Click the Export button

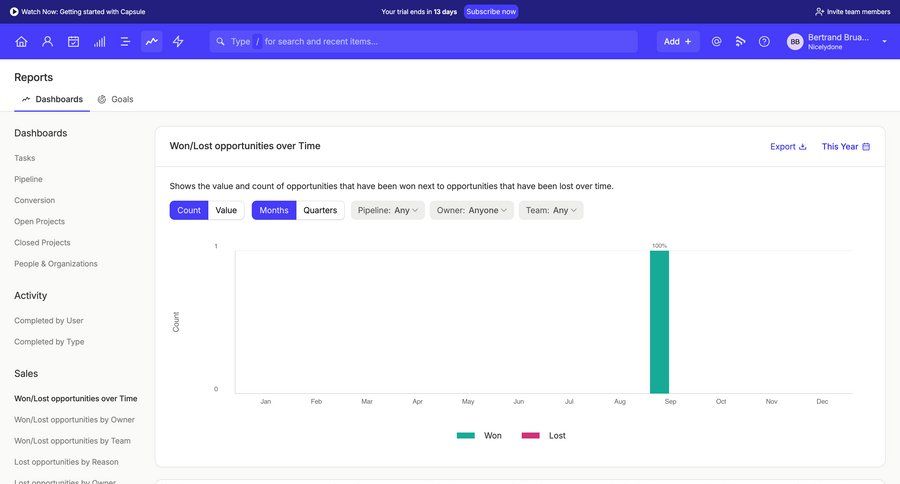pyautogui.click(x=788, y=146)
